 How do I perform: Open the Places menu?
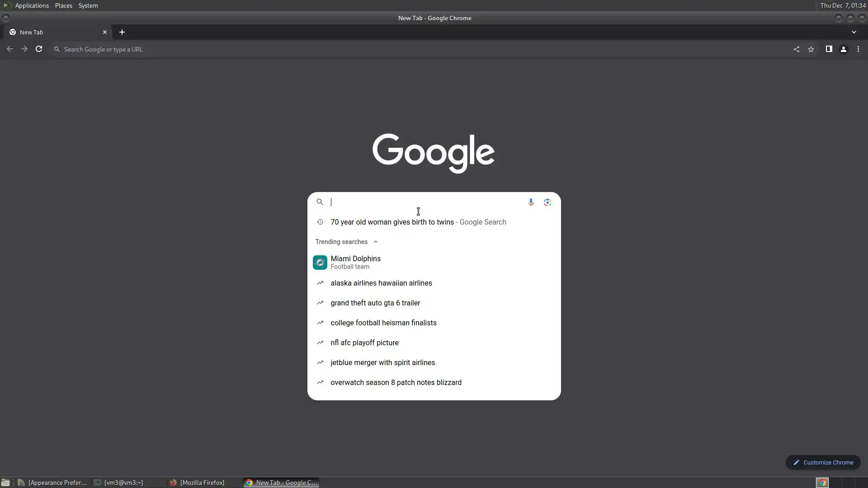coord(64,5)
